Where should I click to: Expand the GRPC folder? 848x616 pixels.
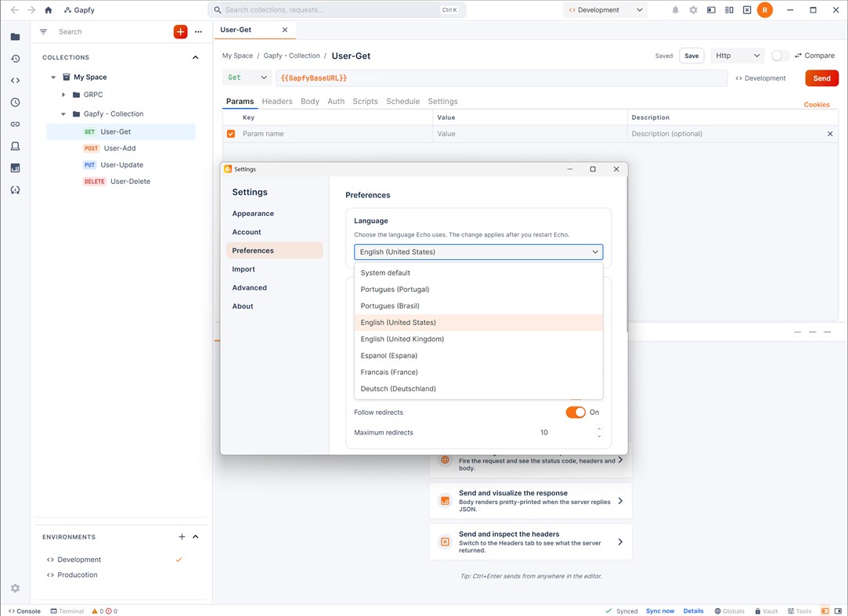click(63, 95)
